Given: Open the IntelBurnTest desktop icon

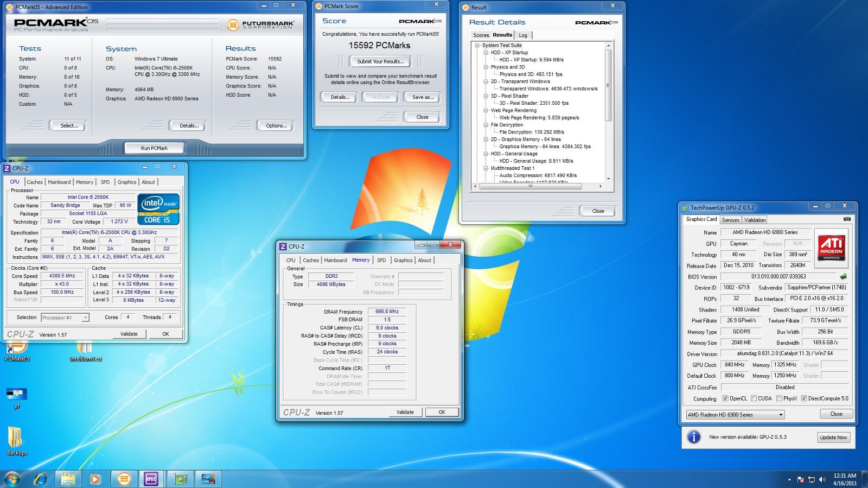Looking at the screenshot, I should pyautogui.click(x=85, y=351).
